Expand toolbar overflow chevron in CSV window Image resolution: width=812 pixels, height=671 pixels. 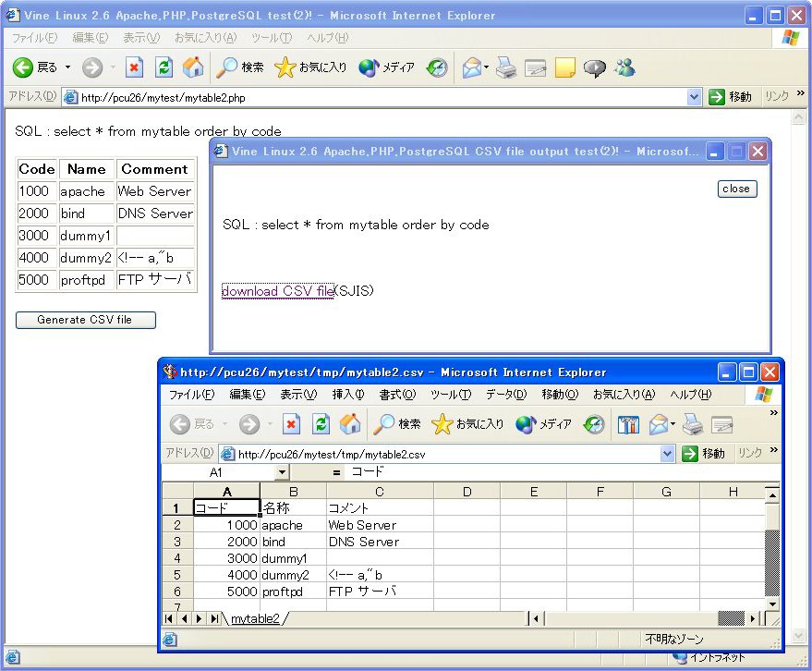(774, 413)
